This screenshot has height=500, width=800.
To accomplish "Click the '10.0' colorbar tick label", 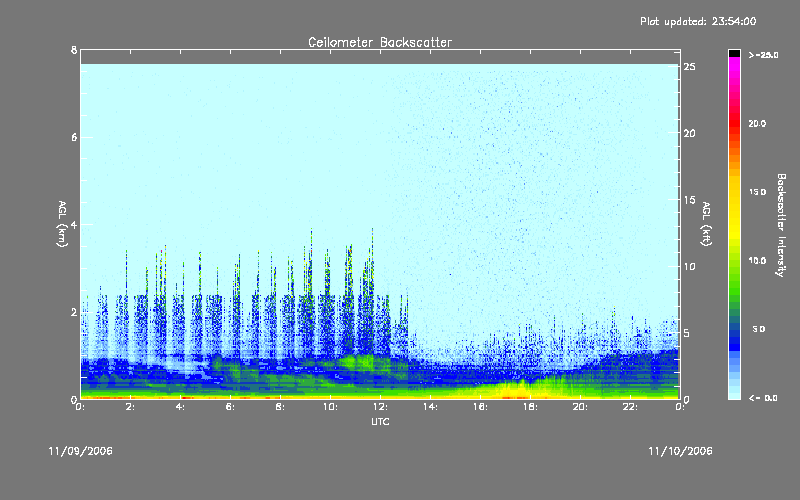I will (x=757, y=261).
